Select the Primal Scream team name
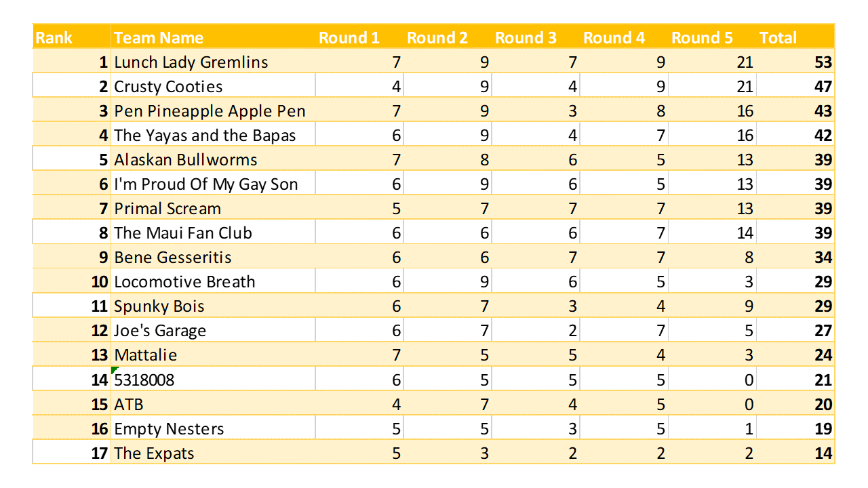This screenshot has height=488, width=868. pos(167,209)
